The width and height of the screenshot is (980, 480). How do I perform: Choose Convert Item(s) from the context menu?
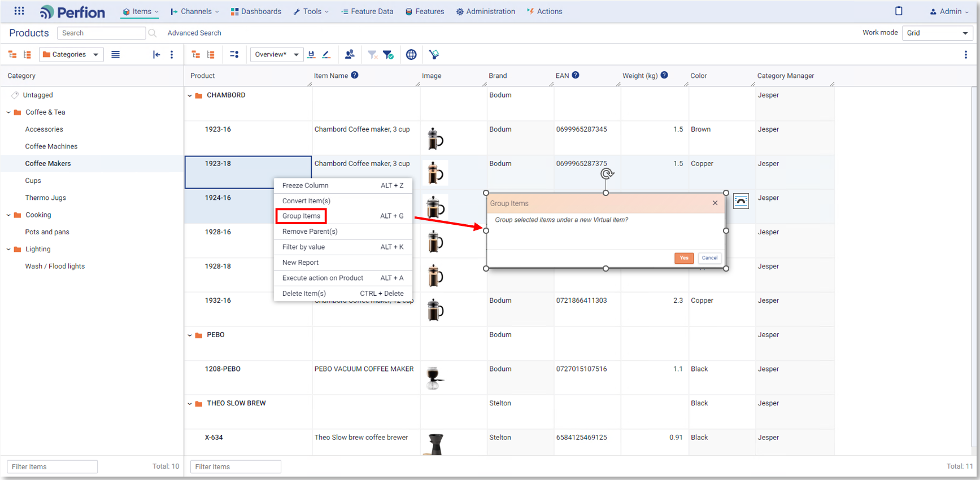coord(343,201)
